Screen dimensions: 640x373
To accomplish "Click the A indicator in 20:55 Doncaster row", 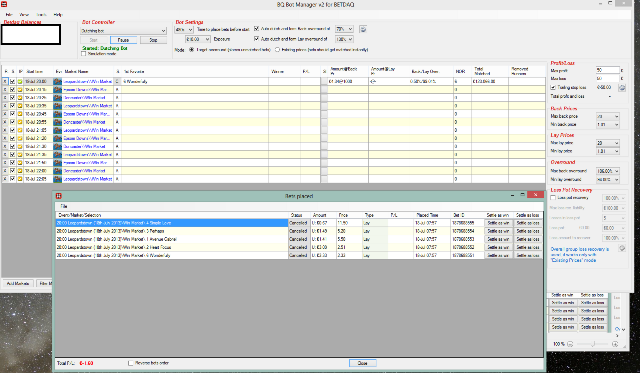I will coord(117,122).
